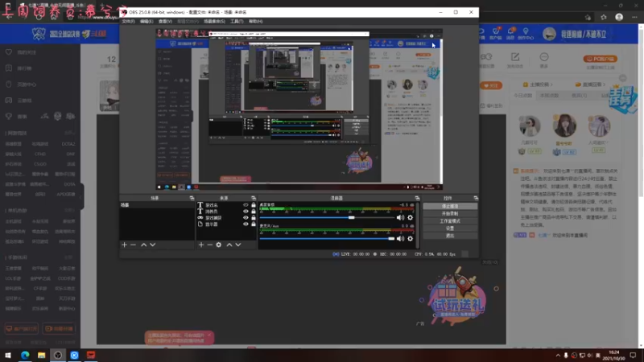The width and height of the screenshot is (644, 362).
Task: Open the 直播回看 link on webpage
Action: pyautogui.click(x=590, y=84)
